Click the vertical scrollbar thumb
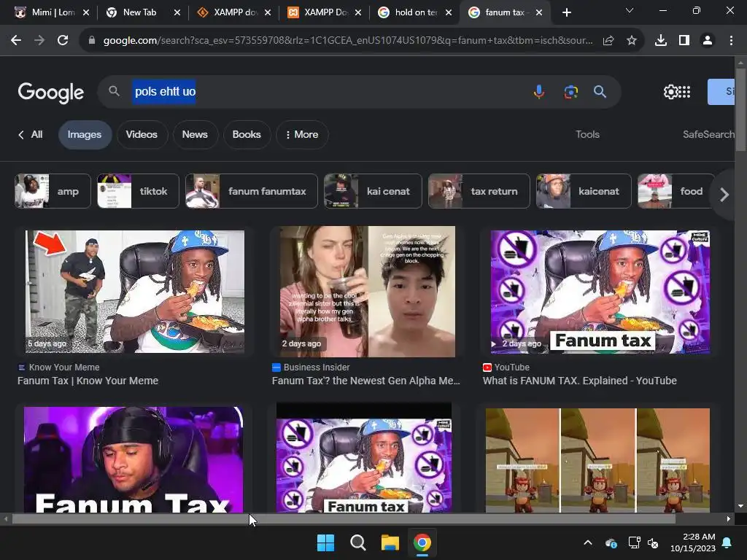 pyautogui.click(x=740, y=109)
